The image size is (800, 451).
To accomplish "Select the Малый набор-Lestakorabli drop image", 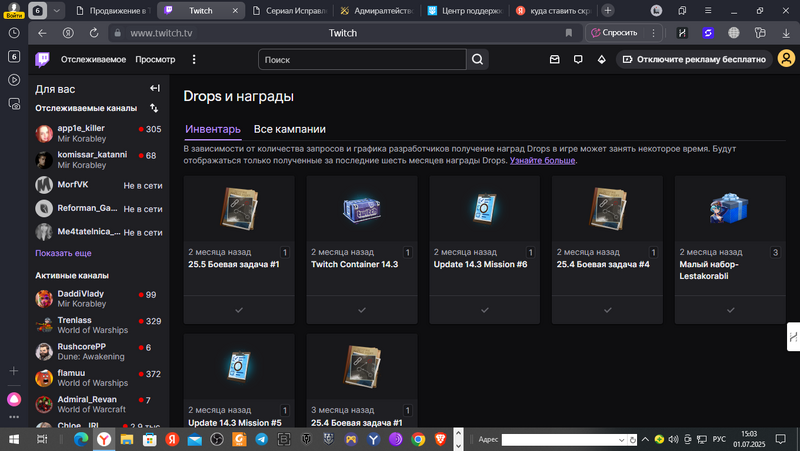I will (730, 209).
